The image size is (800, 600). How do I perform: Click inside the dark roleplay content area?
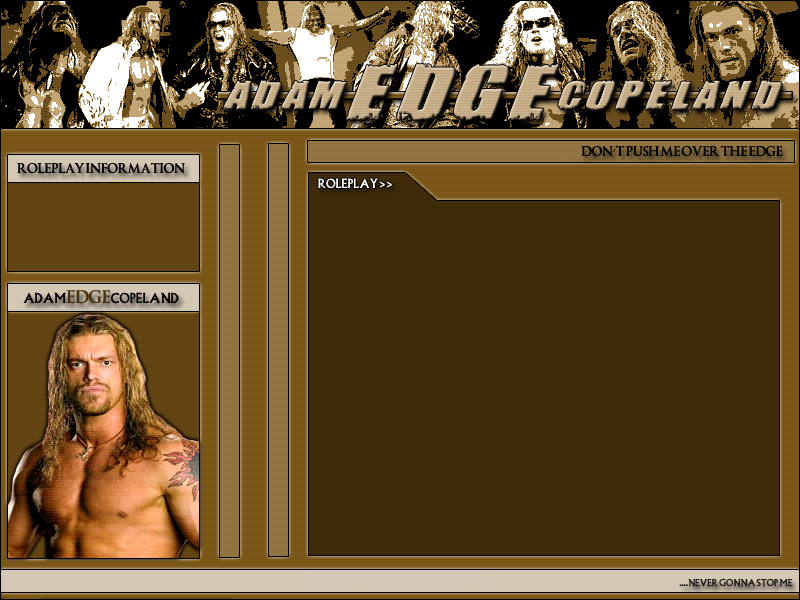pos(544,378)
